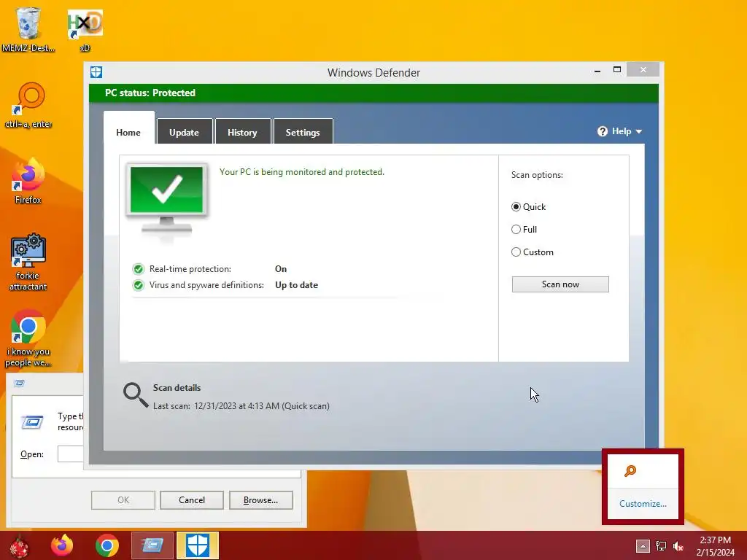
Task: Maximize the Windows Defender window
Action: click(617, 70)
